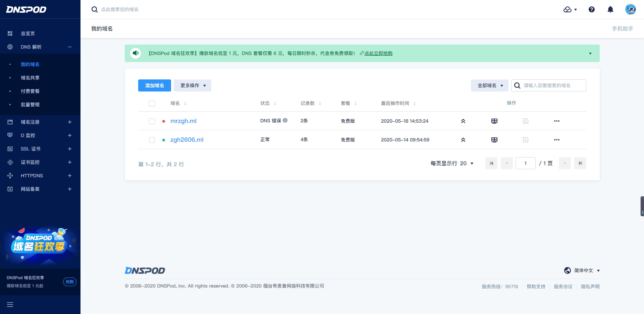Open the monitor icon for zgh2606.ml row
Image resolution: width=644 pixels, height=314 pixels.
click(494, 140)
